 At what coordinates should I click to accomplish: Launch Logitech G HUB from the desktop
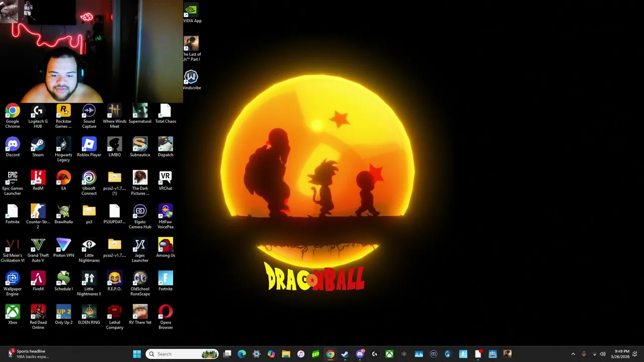tap(38, 116)
